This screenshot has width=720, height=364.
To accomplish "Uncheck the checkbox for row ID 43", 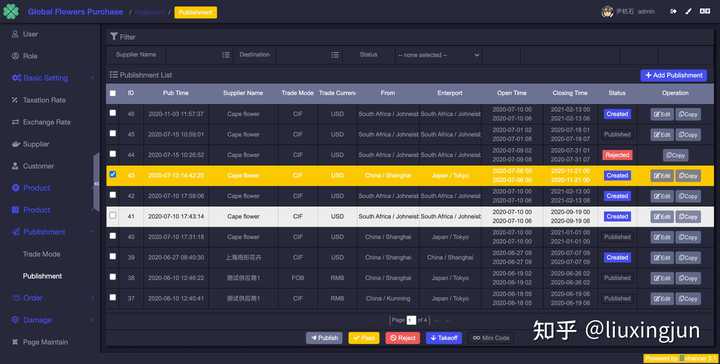I will tap(112, 174).
